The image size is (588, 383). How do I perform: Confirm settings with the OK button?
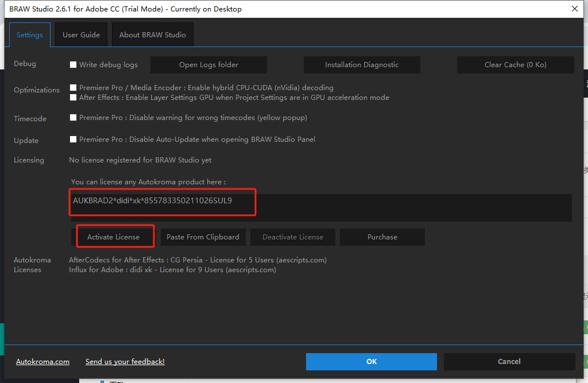[372, 362]
